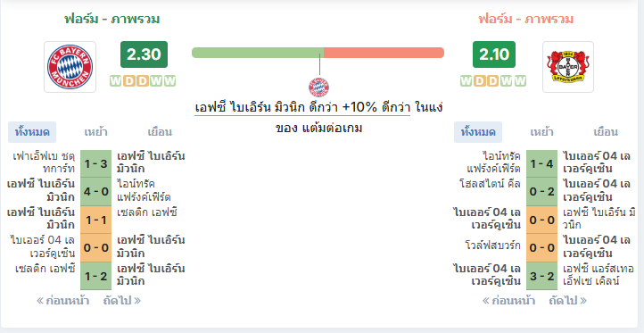Click Bayern's 2.30 form rating badge
644x333 pixels.
tap(144, 54)
